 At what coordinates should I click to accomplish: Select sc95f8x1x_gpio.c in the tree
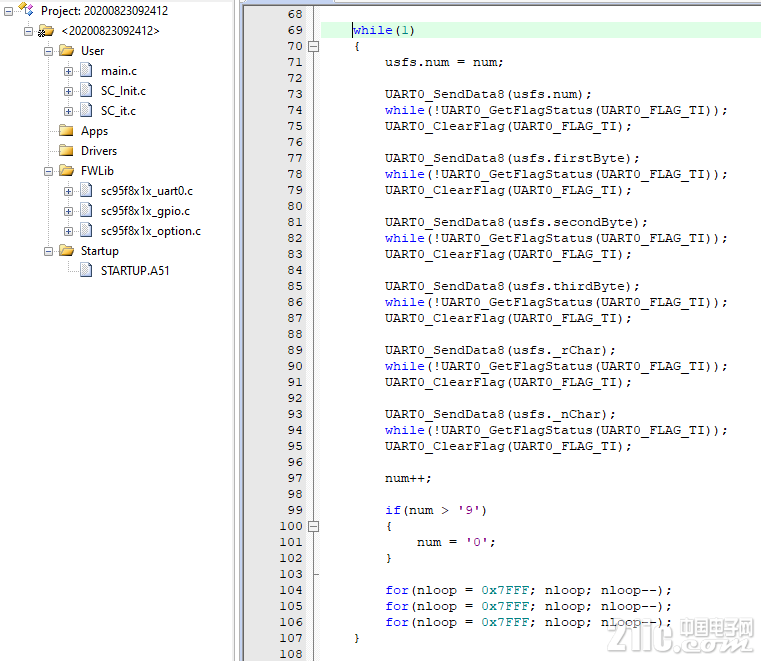(x=145, y=211)
